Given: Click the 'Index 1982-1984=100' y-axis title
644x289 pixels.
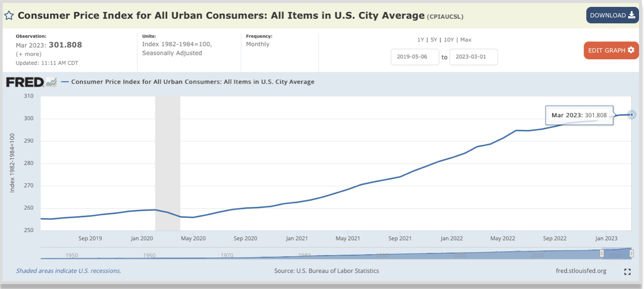Looking at the screenshot, I should click(12, 163).
